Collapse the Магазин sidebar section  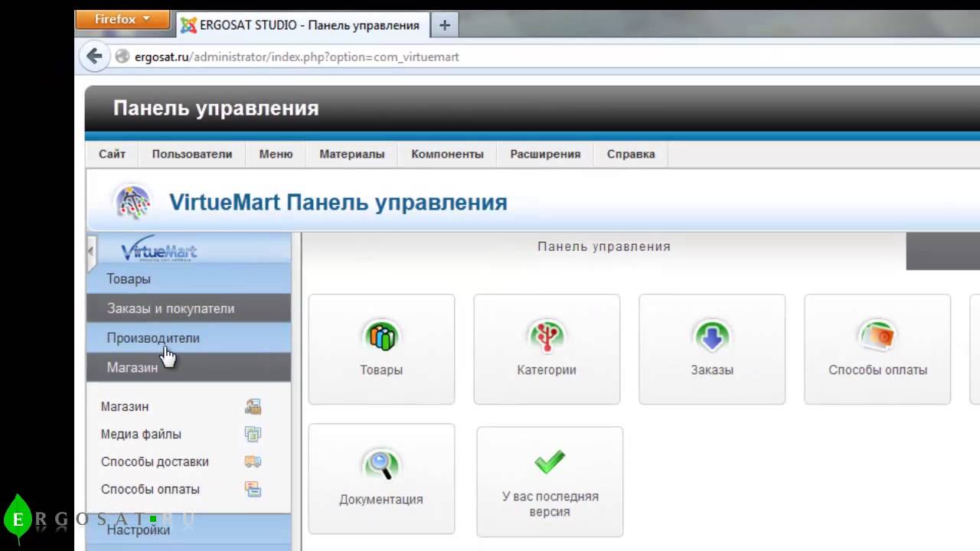coord(188,367)
